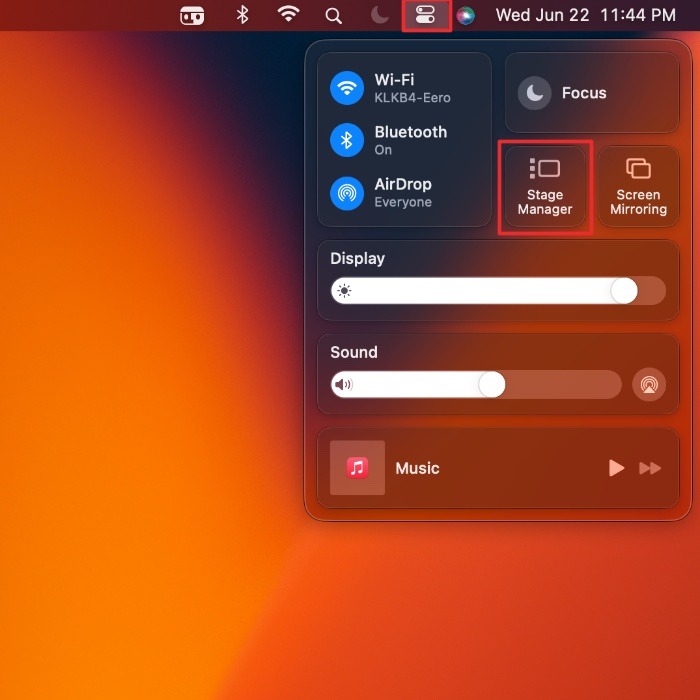Viewport: 700px width, 700px height.
Task: Open date and time Wed Jun 22 11:44 PM
Action: (x=586, y=15)
